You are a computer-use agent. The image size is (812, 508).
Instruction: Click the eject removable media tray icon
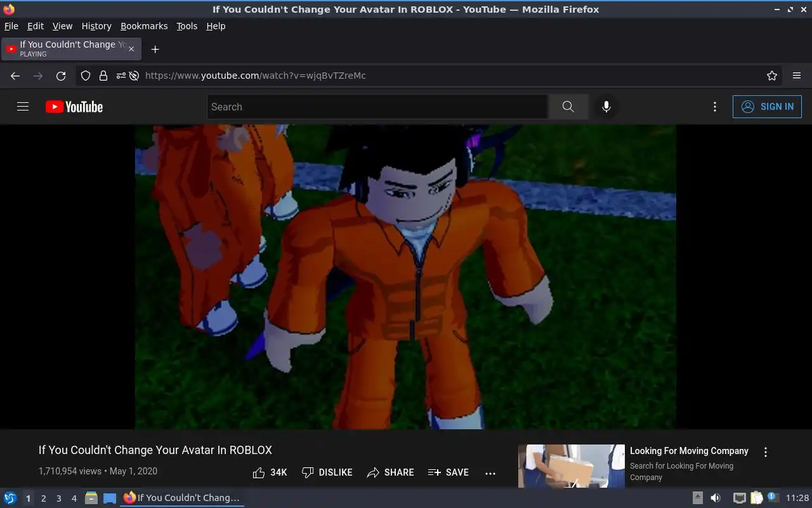tap(698, 498)
